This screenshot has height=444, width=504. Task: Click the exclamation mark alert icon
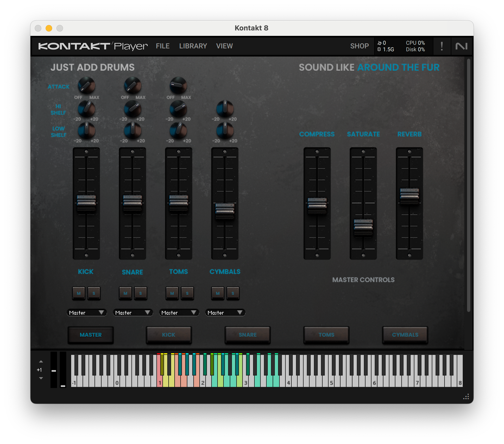(442, 46)
